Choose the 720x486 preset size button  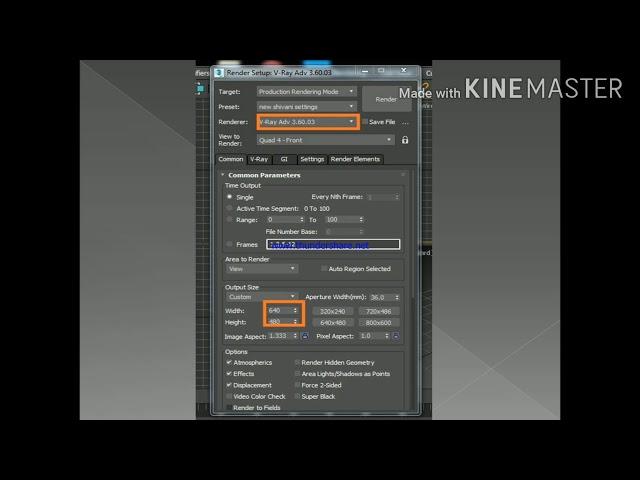coord(379,311)
